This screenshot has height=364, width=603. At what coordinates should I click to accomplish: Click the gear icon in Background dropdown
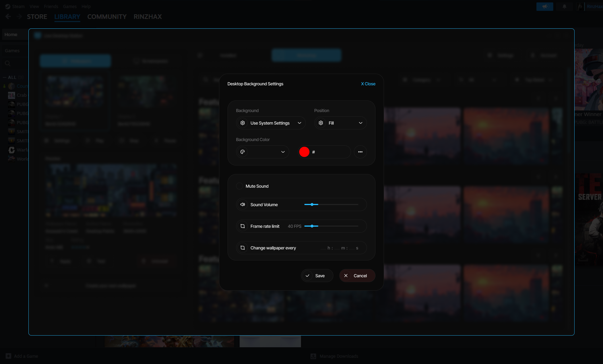[243, 123]
